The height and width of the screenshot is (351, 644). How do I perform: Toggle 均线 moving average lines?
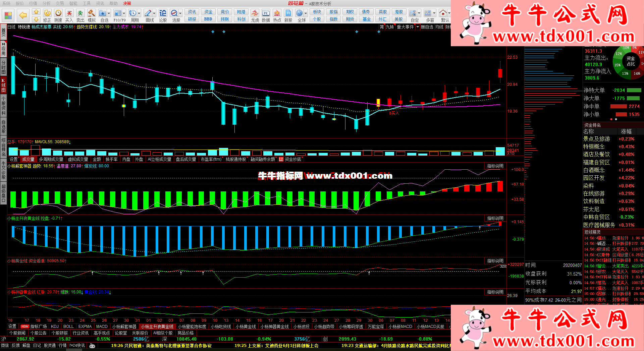439,27
